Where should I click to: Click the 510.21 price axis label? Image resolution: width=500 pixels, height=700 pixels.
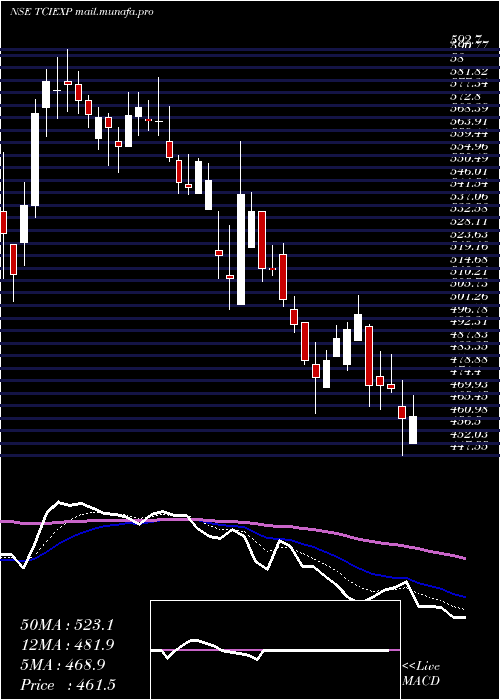coord(469,271)
